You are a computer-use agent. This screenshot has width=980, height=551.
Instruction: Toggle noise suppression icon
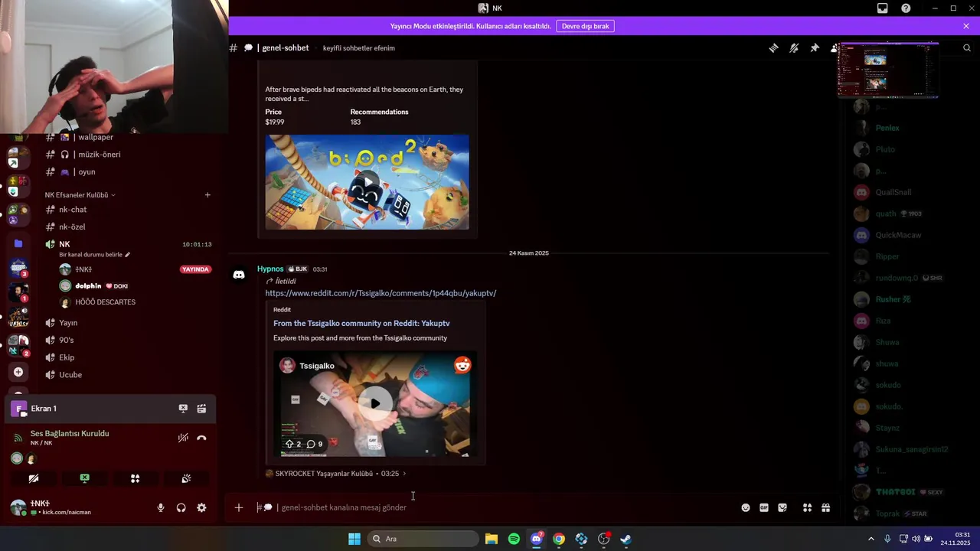coord(183,439)
